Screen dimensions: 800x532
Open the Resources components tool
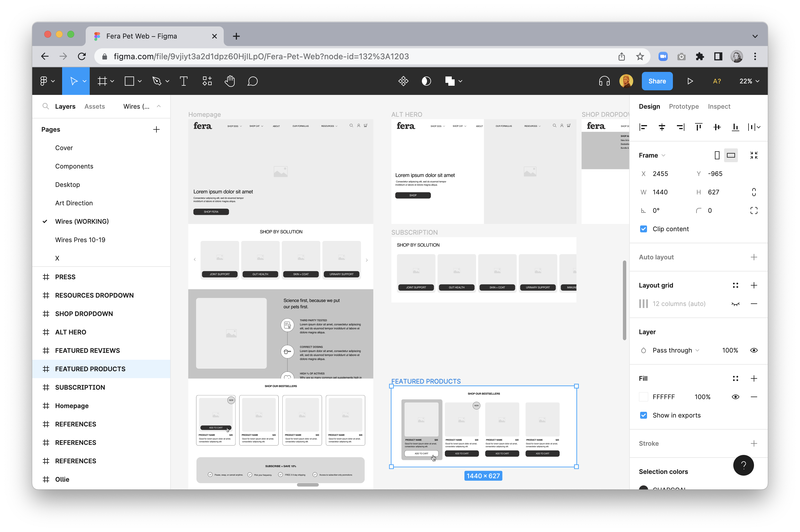(x=207, y=81)
